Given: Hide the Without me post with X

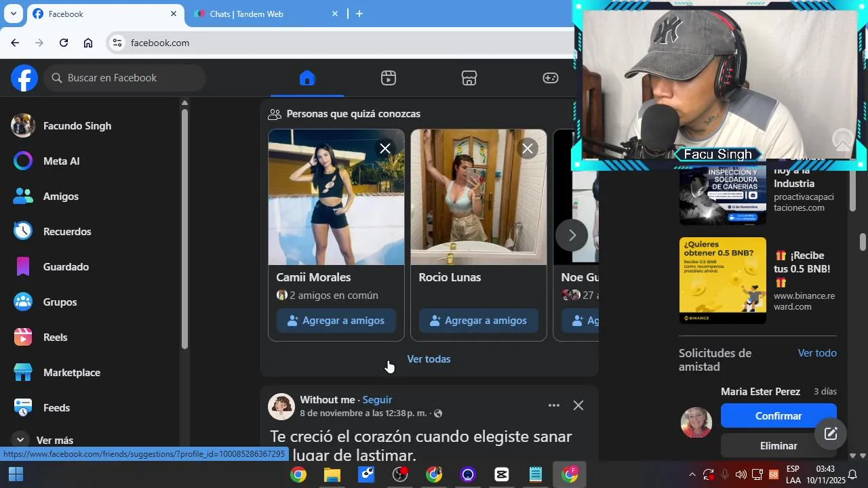Looking at the screenshot, I should click(578, 405).
